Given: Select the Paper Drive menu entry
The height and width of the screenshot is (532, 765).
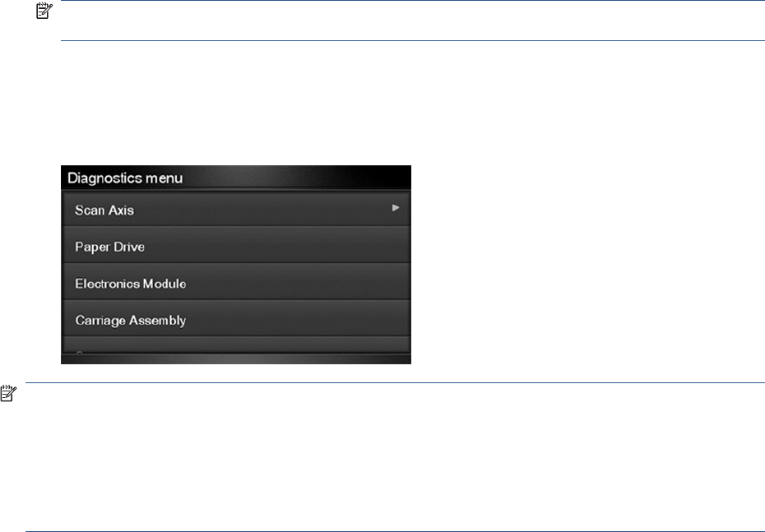Looking at the screenshot, I should 236,245.
